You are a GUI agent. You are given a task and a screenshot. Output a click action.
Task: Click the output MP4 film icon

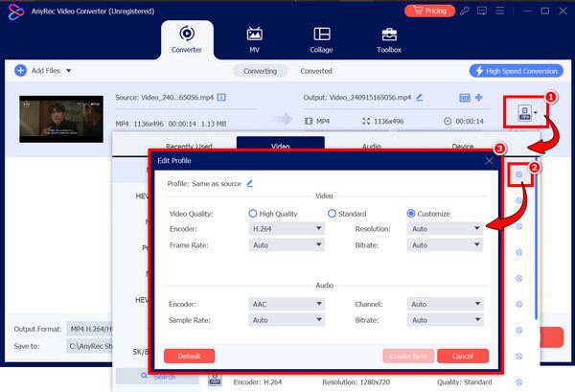(x=309, y=121)
